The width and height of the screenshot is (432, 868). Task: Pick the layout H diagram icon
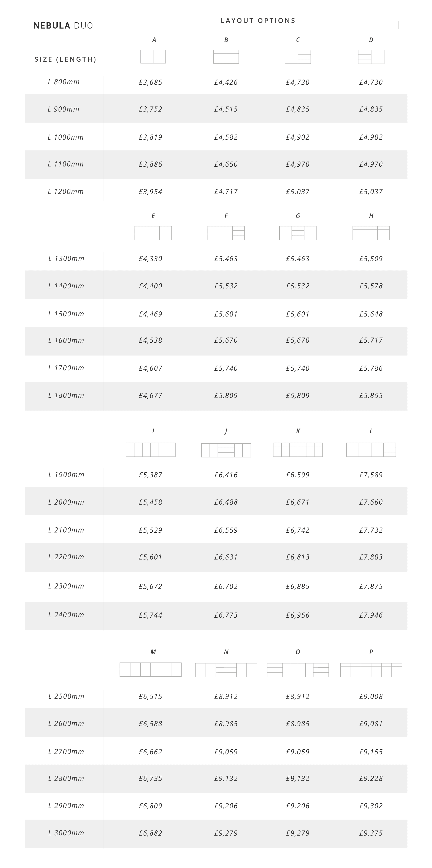pyautogui.click(x=371, y=233)
